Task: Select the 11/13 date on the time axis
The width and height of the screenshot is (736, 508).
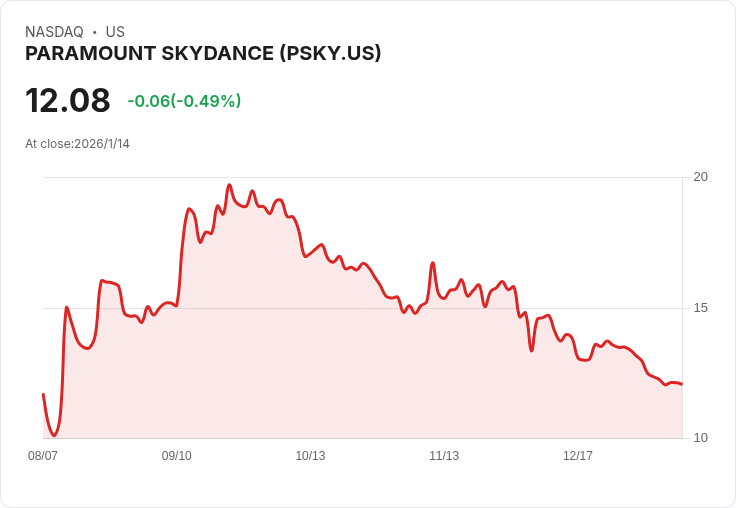Action: point(444,456)
